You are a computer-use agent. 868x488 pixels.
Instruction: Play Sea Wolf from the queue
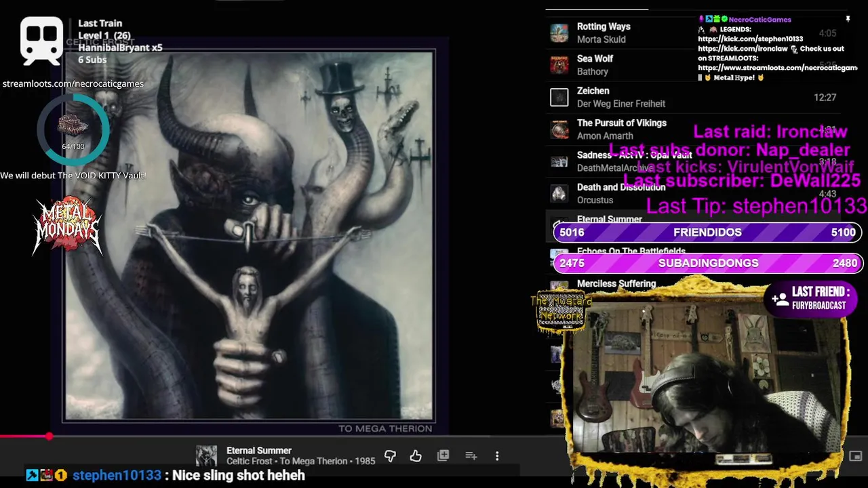click(x=595, y=58)
